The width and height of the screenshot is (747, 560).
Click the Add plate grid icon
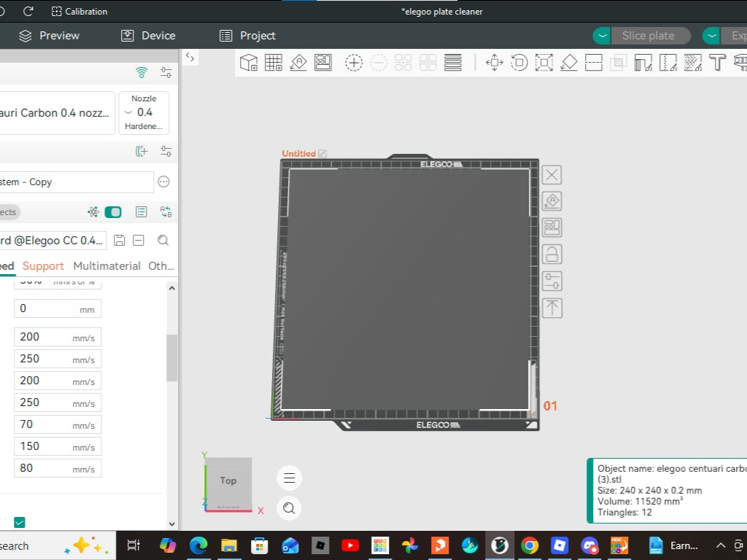tap(274, 63)
